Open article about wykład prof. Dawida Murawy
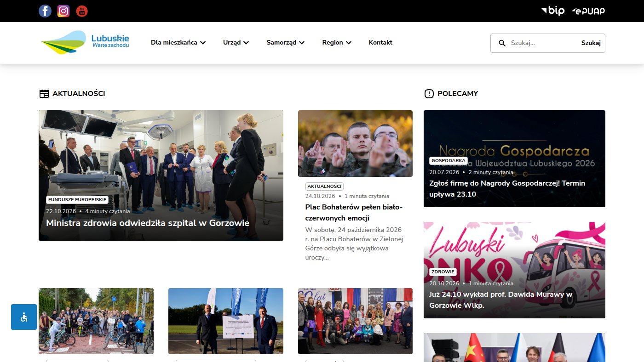This screenshot has width=644, height=362. pyautogui.click(x=500, y=300)
